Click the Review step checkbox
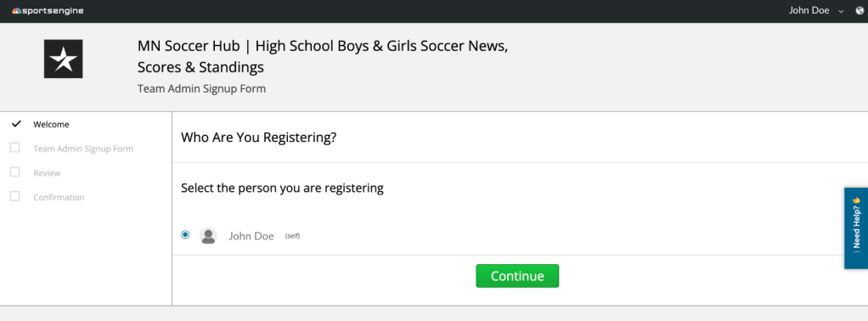 (x=15, y=172)
